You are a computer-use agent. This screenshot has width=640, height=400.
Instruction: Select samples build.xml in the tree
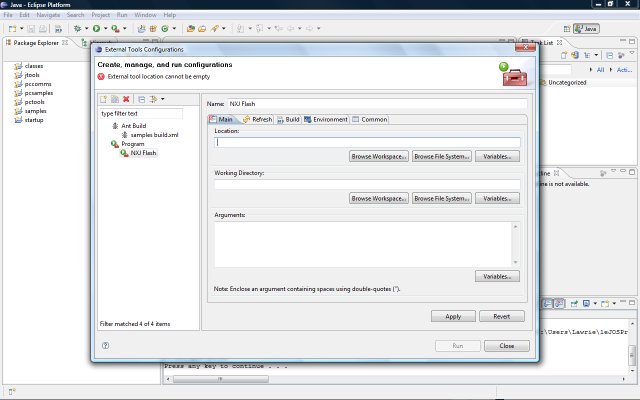[x=153, y=134]
